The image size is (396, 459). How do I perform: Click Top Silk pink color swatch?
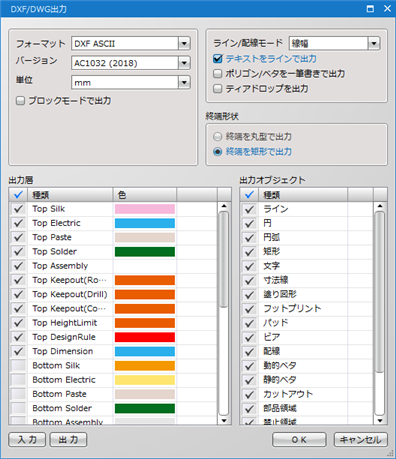coord(145,209)
